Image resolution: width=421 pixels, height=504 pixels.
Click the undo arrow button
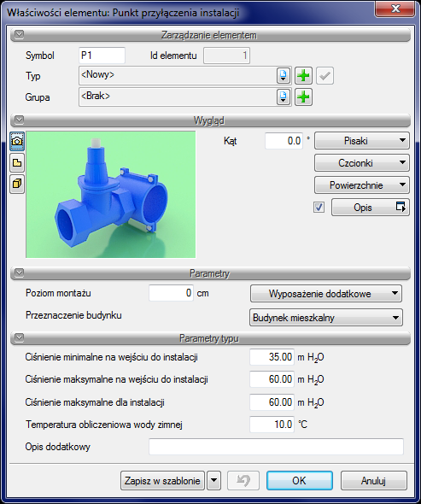pyautogui.click(x=243, y=481)
